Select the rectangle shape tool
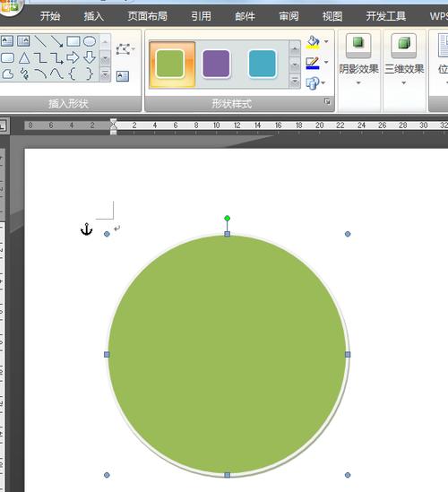 [x=73, y=41]
